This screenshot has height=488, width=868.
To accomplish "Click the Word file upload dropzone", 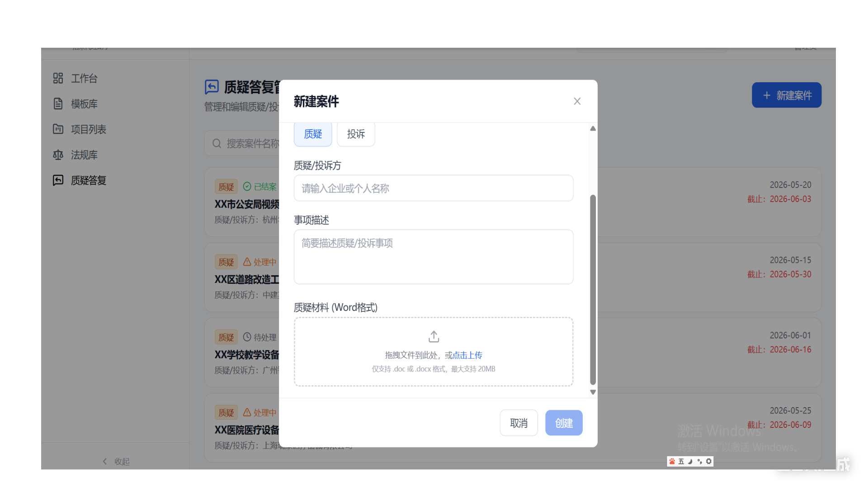I will pos(434,352).
